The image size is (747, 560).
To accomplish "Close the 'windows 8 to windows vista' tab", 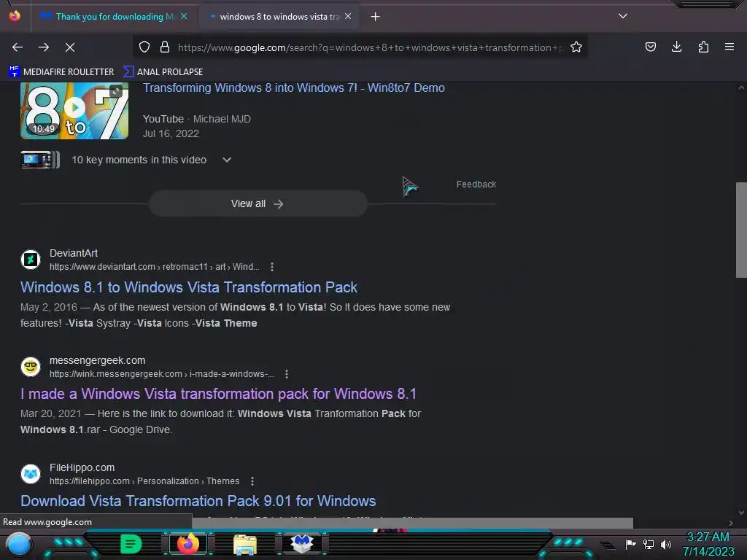I will click(x=348, y=16).
